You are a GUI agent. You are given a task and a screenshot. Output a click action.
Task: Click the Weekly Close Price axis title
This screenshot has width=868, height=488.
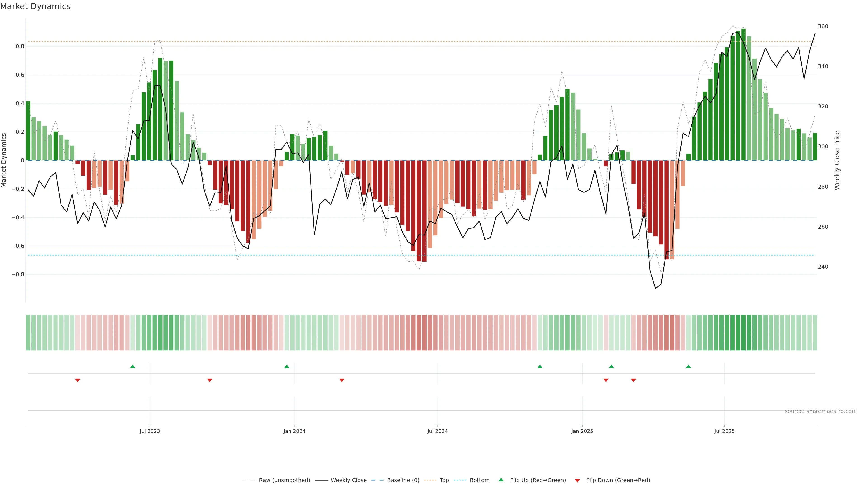(837, 160)
